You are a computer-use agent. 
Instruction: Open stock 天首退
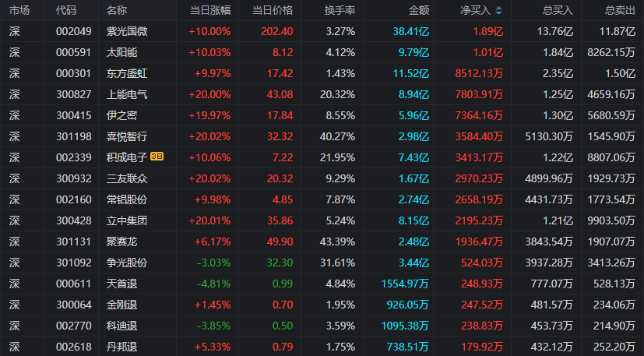click(x=122, y=284)
